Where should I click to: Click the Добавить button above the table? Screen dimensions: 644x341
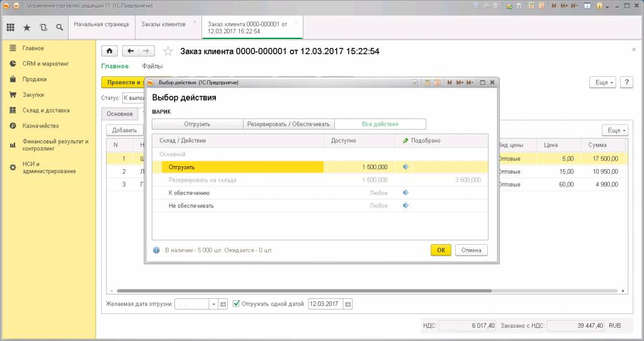pos(125,130)
